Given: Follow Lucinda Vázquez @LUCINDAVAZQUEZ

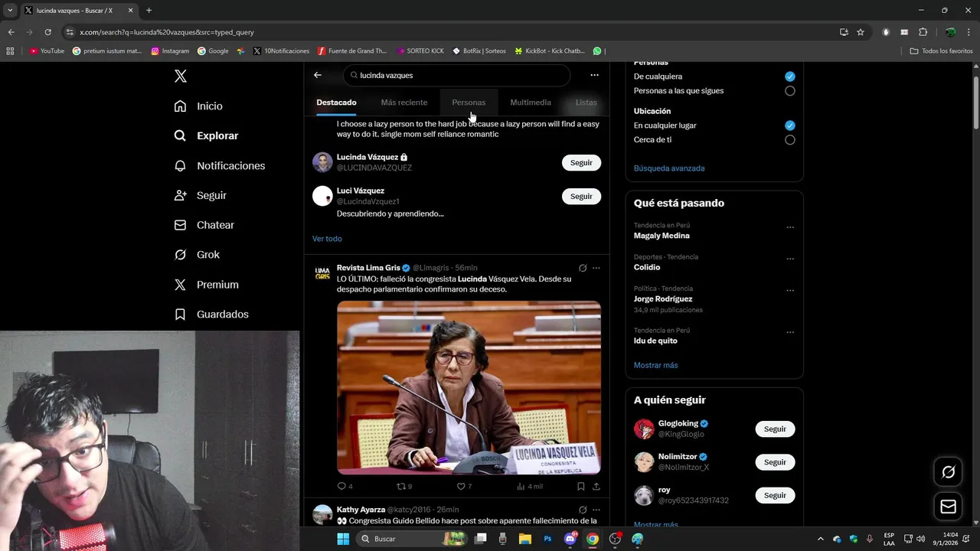Looking at the screenshot, I should pyautogui.click(x=581, y=162).
